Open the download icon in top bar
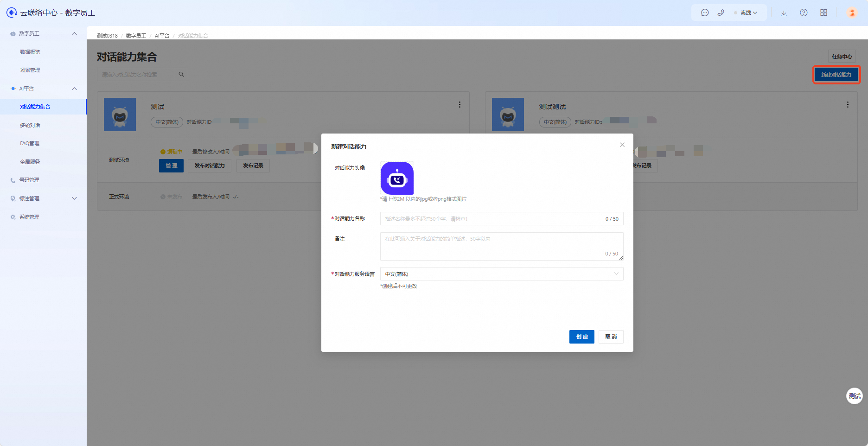Screen dimensions: 868x446 (x=784, y=13)
